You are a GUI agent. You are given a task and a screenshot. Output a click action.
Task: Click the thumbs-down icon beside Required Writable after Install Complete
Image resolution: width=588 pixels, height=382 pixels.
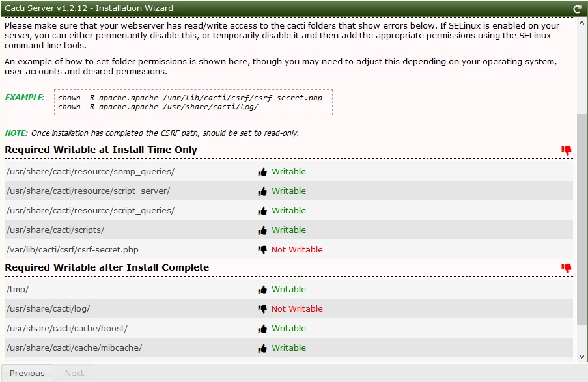567,268
